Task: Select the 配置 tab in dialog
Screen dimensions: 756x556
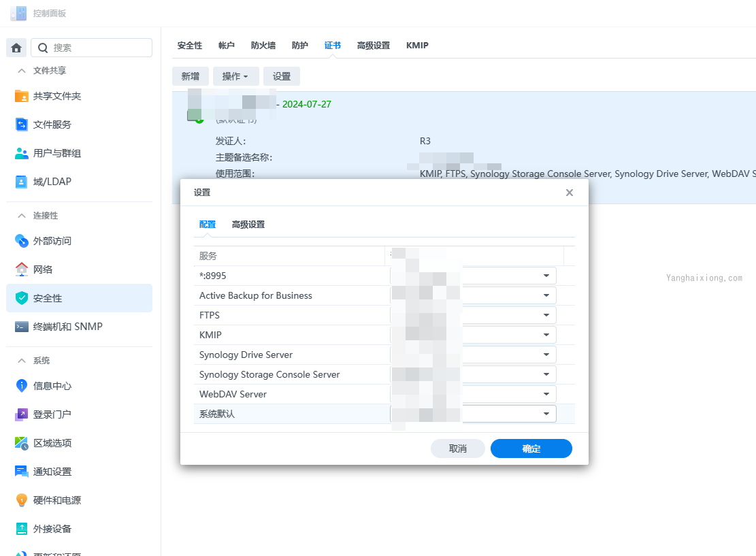Action: pos(208,225)
